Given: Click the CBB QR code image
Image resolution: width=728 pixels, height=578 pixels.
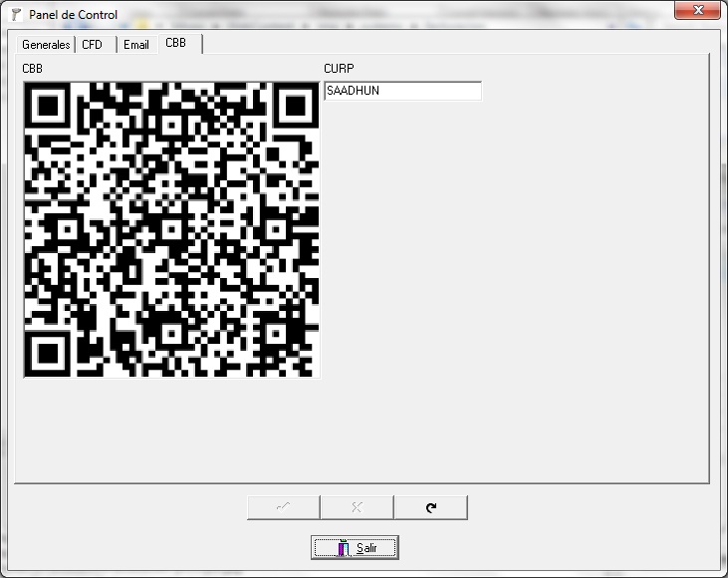Looking at the screenshot, I should 171,229.
